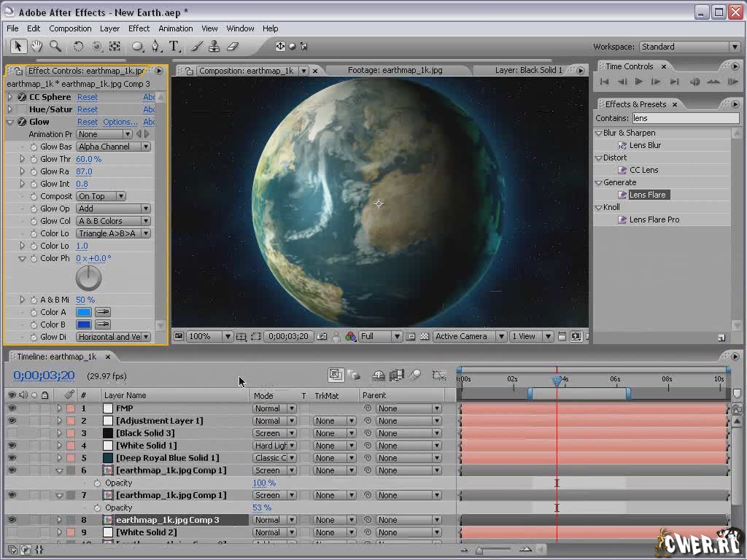The height and width of the screenshot is (560, 747).
Task: Open the Animation menu
Action: click(x=176, y=28)
